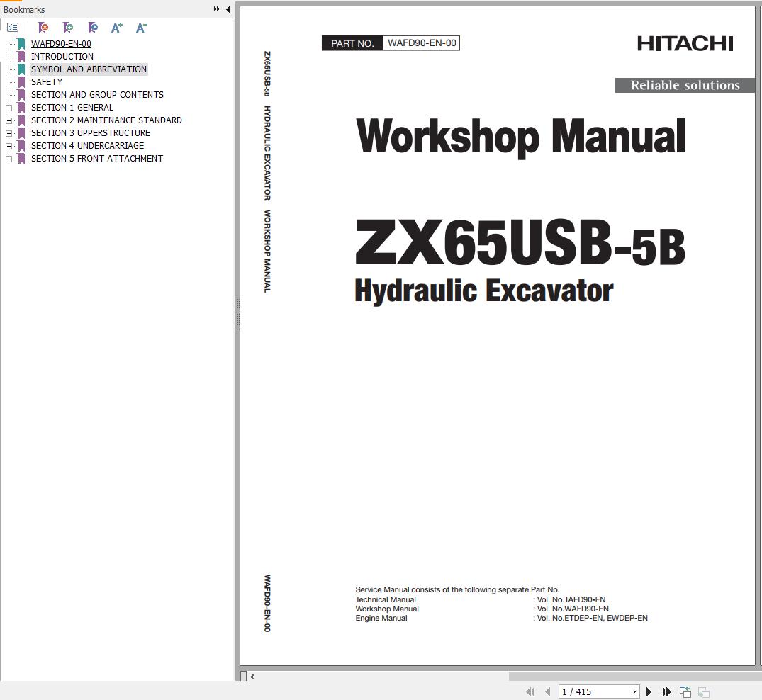Screen dimensions: 762x700
Task: Open SECTION 5 FRONT ATTACHMENT bookmark
Action: (97, 159)
